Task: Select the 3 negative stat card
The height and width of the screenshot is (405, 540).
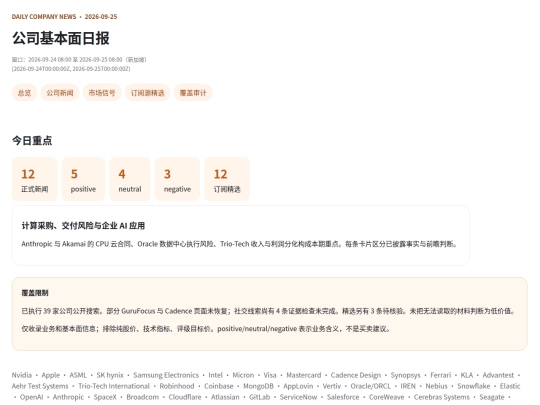Action: click(x=177, y=179)
